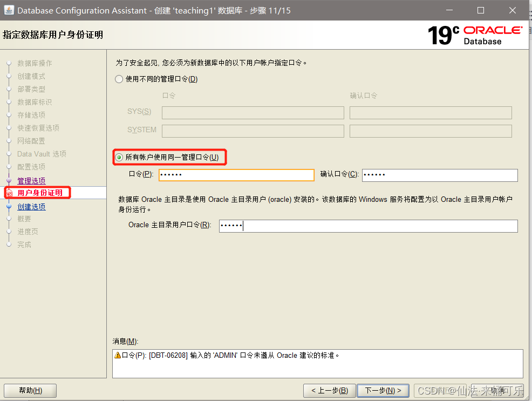Click the 消息(M) label
This screenshot has height=401, width=532.
(125, 341)
